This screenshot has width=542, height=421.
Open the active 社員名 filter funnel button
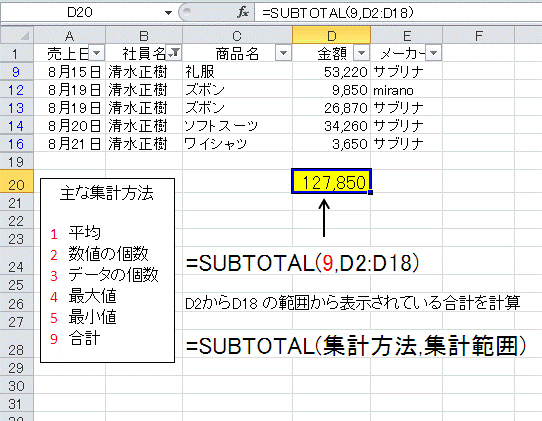coord(174,53)
